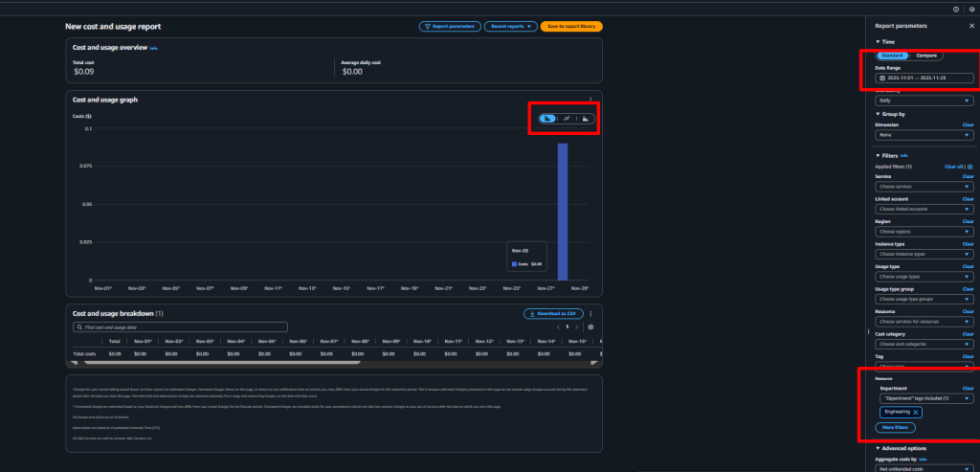Open the cost graph three-dot options menu
The height and width of the screenshot is (472, 980).
point(590,100)
